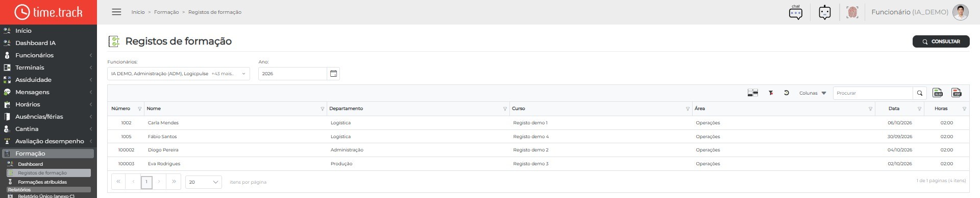Click the reset refresh grid icon

[787, 93]
